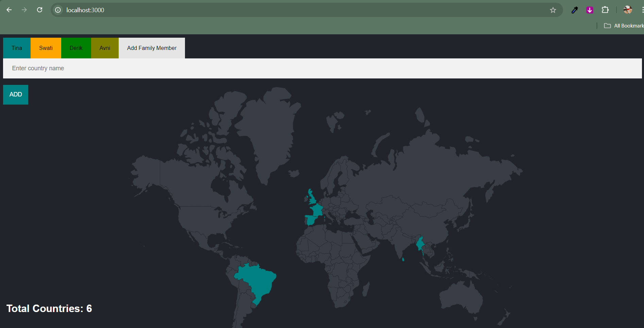Click the ADD button
Image resolution: width=644 pixels, height=328 pixels.
tap(16, 94)
